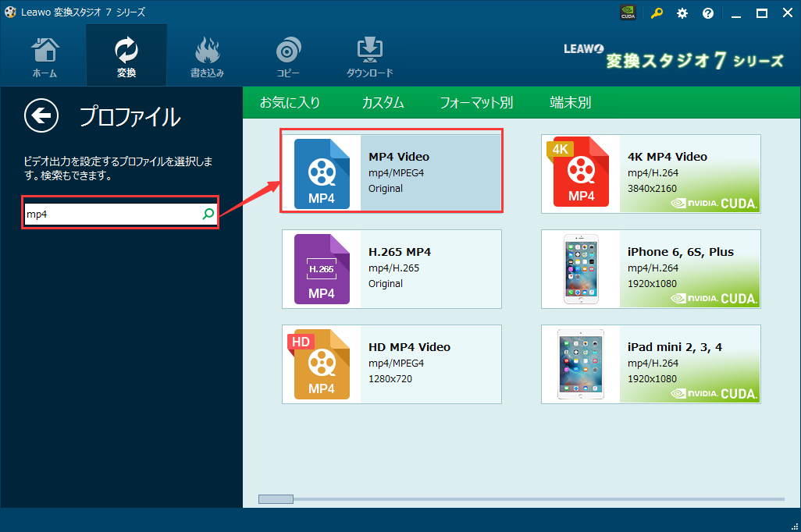Click the NVIDIA CUDA acceleration icon

point(628,12)
